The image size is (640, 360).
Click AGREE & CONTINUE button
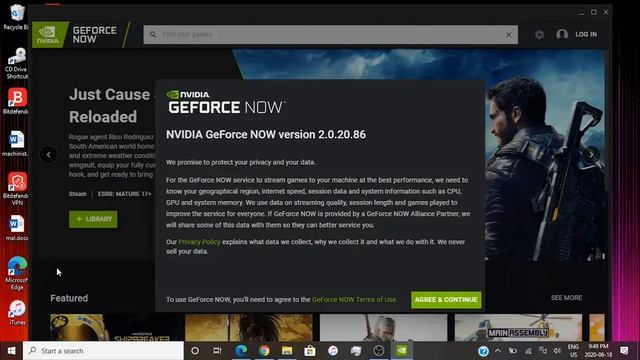tap(446, 300)
